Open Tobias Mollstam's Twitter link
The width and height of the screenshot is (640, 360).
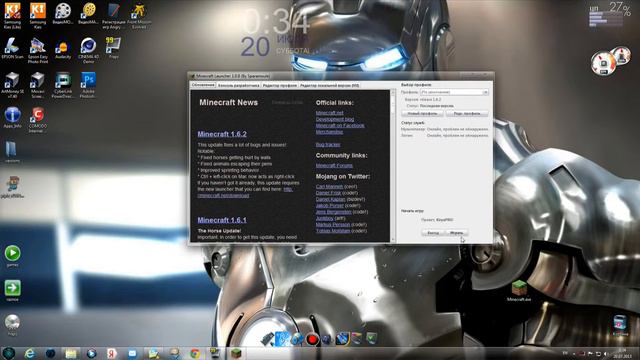(x=333, y=231)
